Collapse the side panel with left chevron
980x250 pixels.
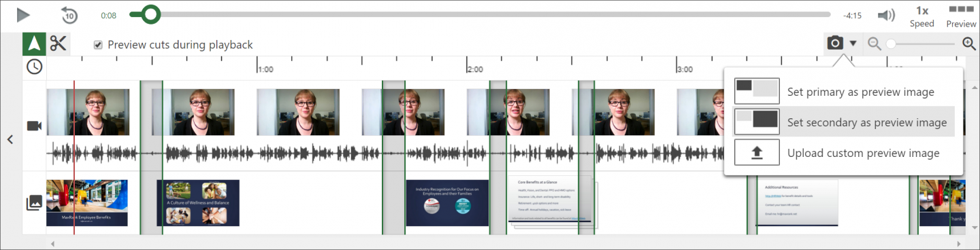click(x=10, y=139)
